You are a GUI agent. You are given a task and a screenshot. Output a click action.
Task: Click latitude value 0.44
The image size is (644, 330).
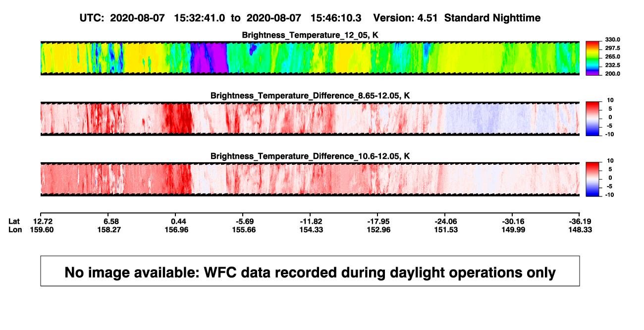click(x=178, y=221)
